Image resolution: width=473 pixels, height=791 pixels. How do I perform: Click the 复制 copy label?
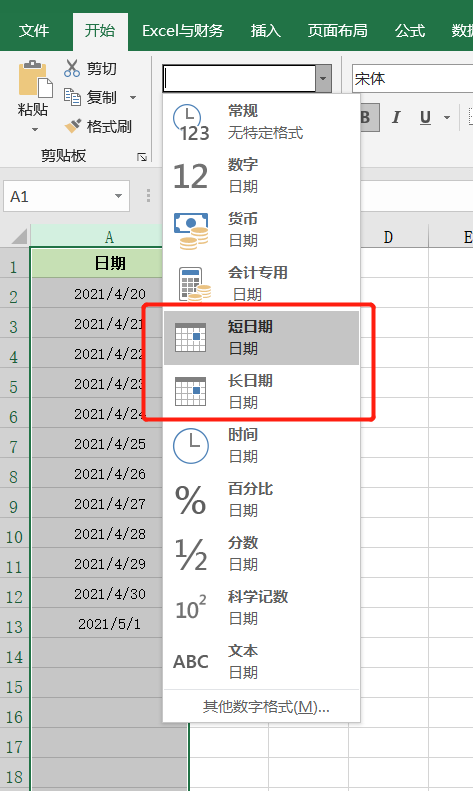tap(101, 97)
